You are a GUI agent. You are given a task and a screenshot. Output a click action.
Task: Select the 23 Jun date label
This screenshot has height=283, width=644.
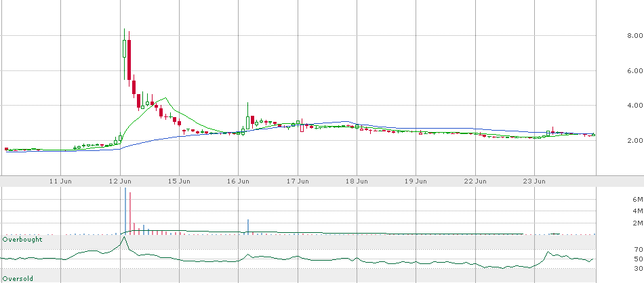[534, 181]
